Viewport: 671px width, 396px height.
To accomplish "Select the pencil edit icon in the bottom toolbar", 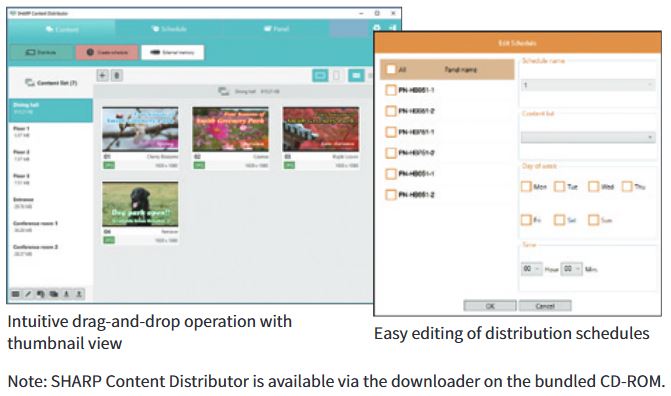I will click(x=28, y=294).
